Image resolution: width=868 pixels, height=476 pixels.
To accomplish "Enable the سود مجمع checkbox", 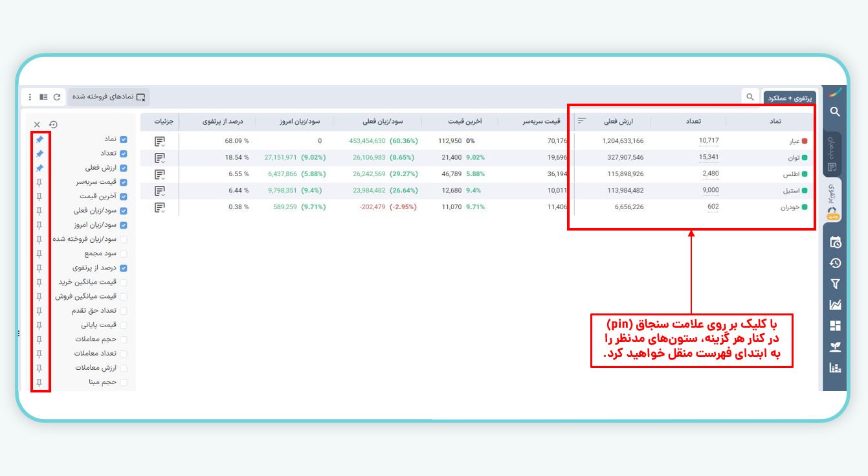I will point(124,254).
